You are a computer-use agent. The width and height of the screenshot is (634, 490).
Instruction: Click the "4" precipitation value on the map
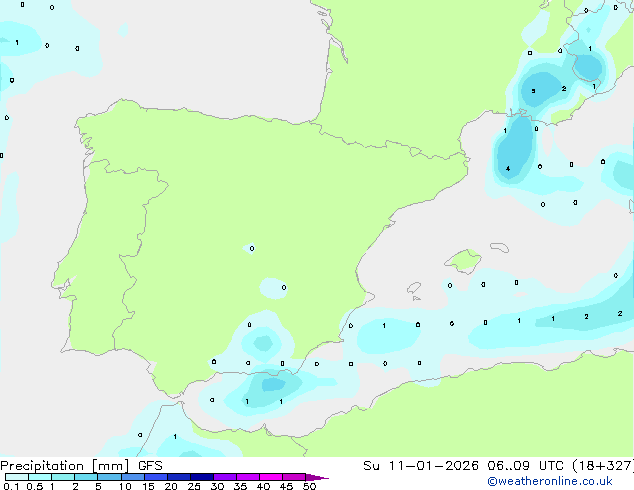[508, 169]
